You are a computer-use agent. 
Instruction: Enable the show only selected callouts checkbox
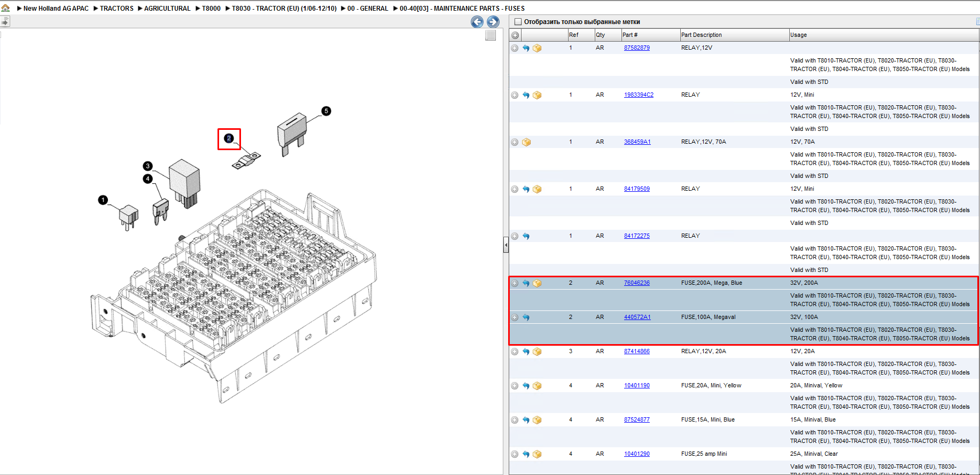518,22
